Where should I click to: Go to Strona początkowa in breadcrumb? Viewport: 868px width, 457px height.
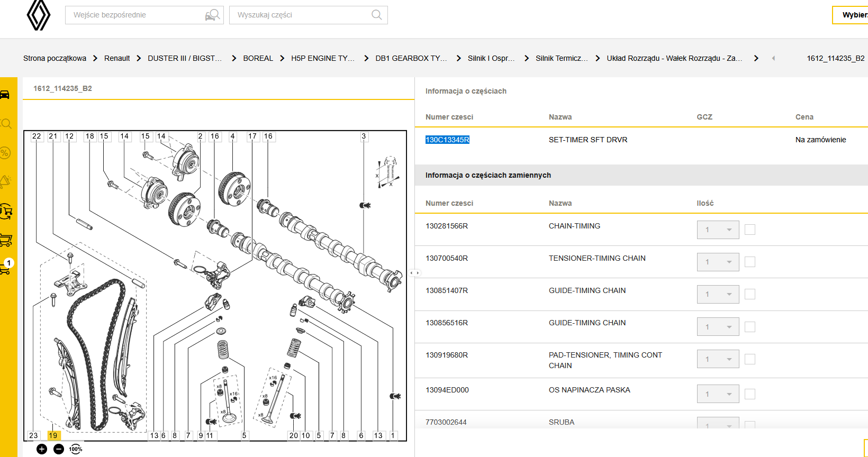tap(55, 58)
